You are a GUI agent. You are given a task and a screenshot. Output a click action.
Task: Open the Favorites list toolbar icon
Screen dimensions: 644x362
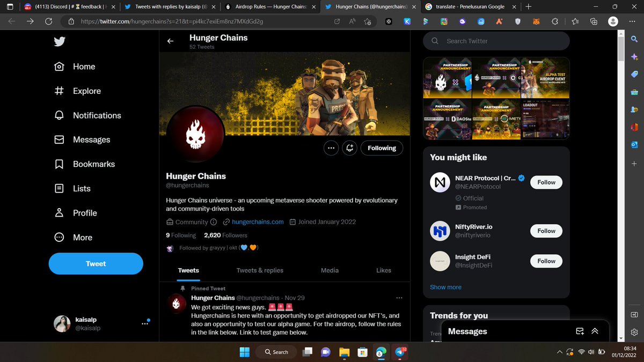pos(575,21)
